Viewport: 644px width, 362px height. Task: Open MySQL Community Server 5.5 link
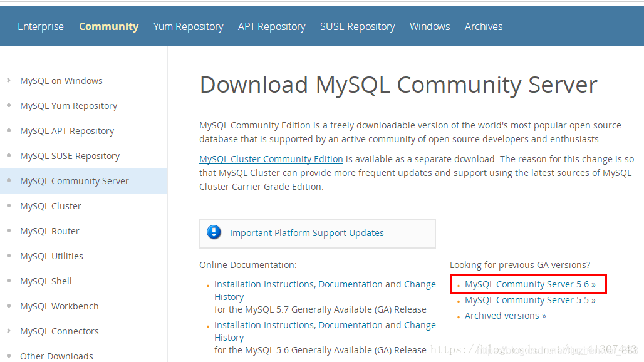pyautogui.click(x=530, y=300)
